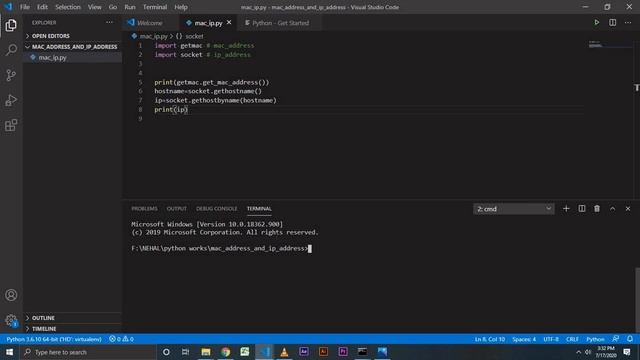Click Ln 8, Col 10 in status bar
640x360 pixels.
(489, 339)
